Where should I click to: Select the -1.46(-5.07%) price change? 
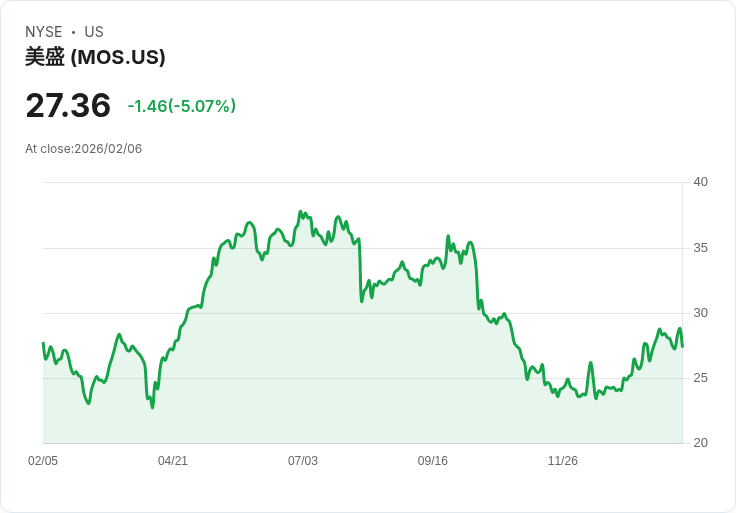click(181, 106)
